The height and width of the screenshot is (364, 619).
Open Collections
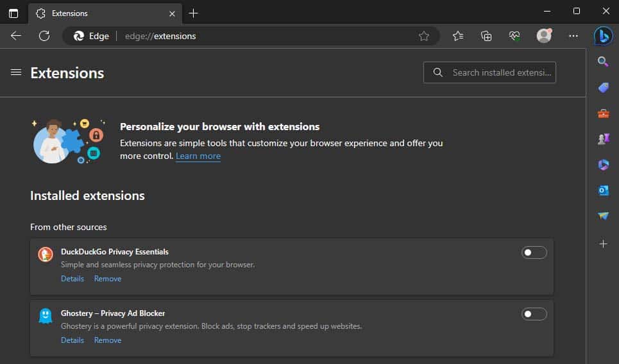tap(486, 36)
